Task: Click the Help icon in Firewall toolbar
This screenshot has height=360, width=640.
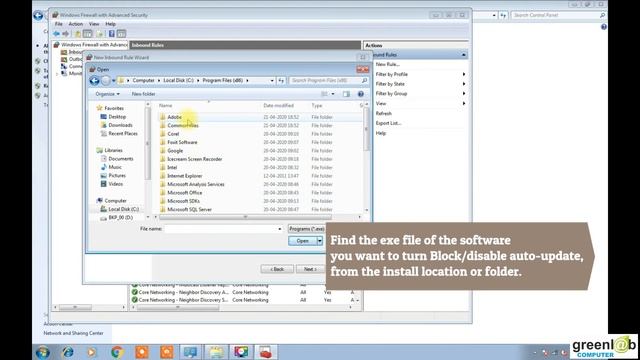Action: pyautogui.click(x=111, y=34)
